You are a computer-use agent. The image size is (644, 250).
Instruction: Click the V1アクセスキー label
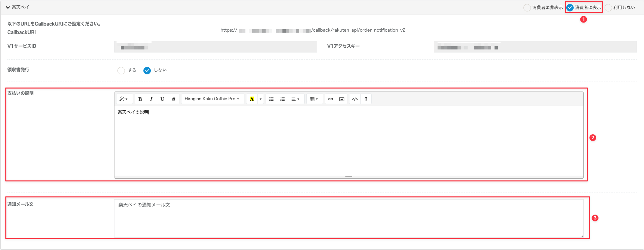(343, 46)
